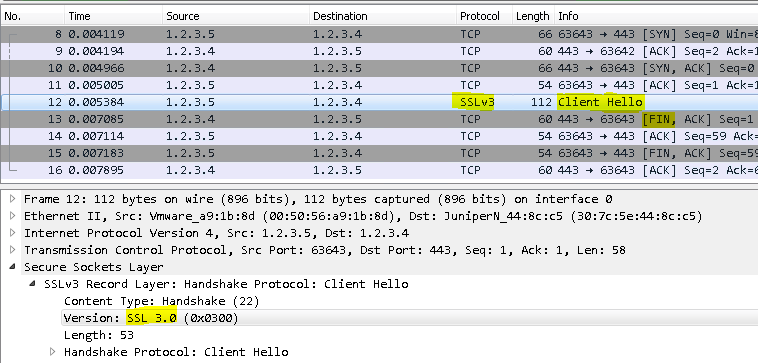Sort packets by the No. column header

32,16
